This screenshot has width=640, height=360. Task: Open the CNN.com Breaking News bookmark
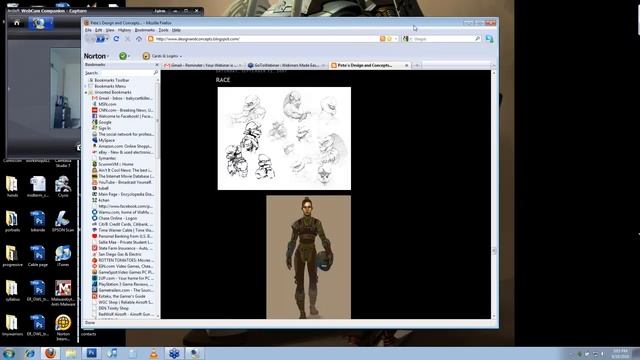tap(122, 110)
